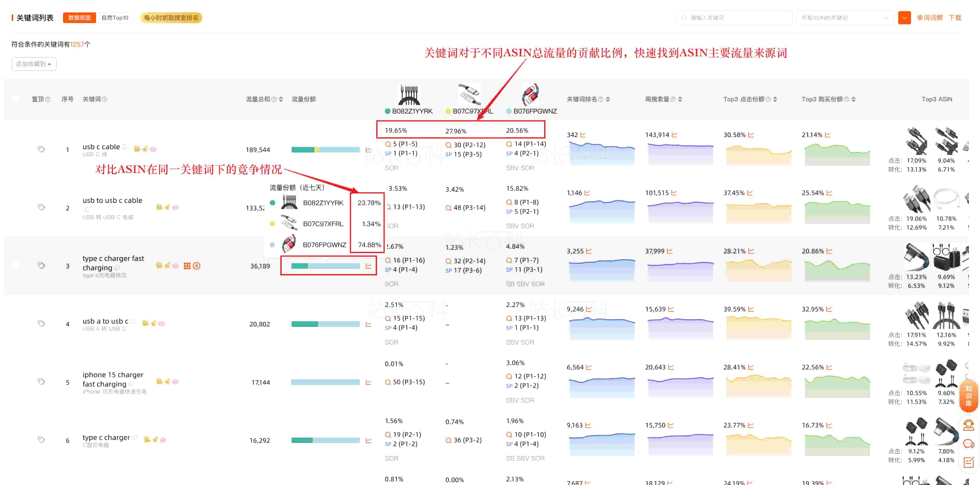Viewport: 980px width, 485px height.
Task: Click the Amazon circle icon in row 3
Action: coord(196,266)
